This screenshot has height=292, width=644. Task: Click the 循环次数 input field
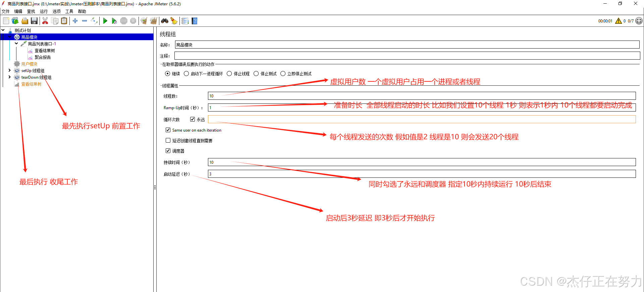point(422,119)
